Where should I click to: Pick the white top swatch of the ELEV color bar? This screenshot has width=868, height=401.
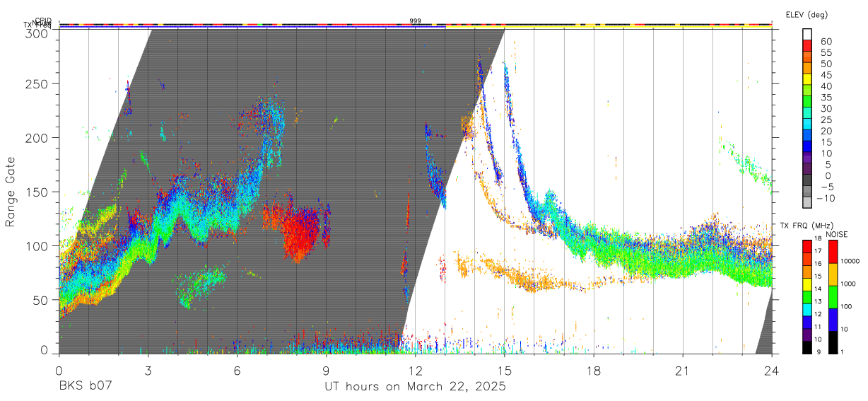(x=808, y=34)
